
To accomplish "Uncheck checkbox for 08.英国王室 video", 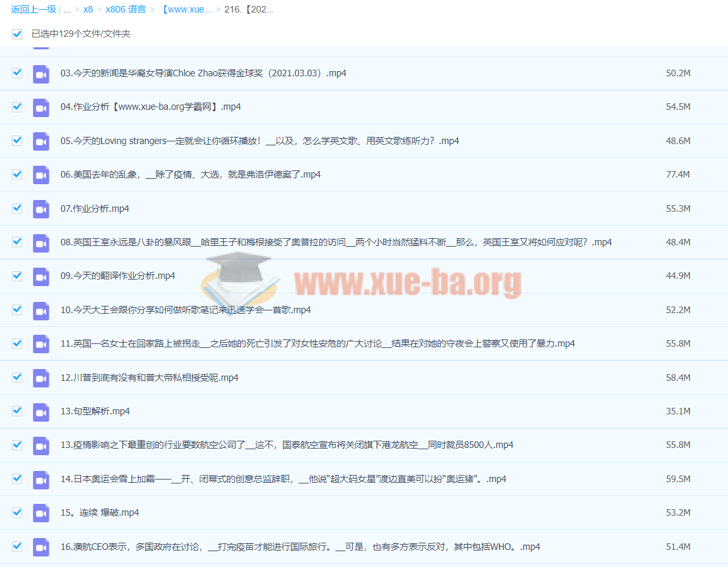I will pos(17,242).
